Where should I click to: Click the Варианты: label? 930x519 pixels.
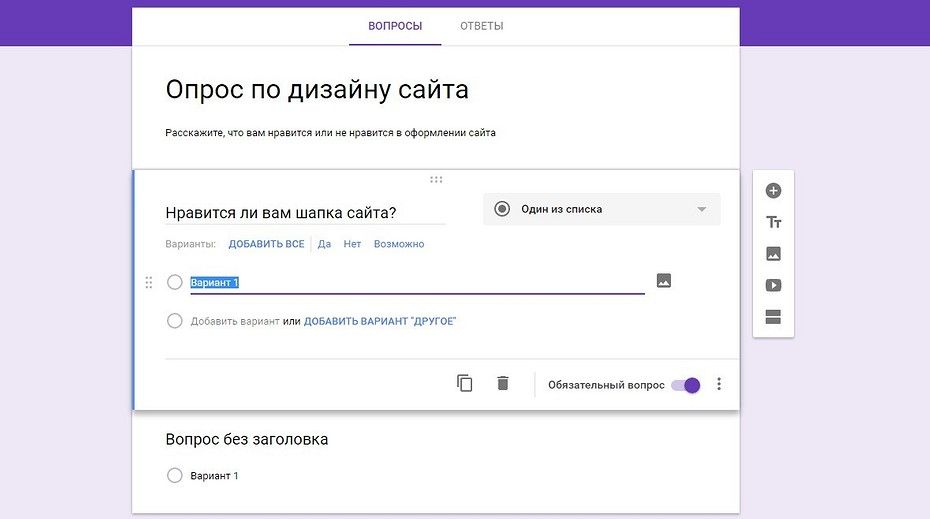pos(190,244)
